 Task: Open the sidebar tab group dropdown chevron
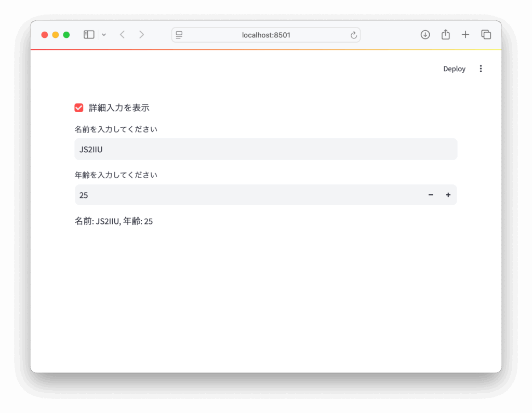click(x=104, y=35)
